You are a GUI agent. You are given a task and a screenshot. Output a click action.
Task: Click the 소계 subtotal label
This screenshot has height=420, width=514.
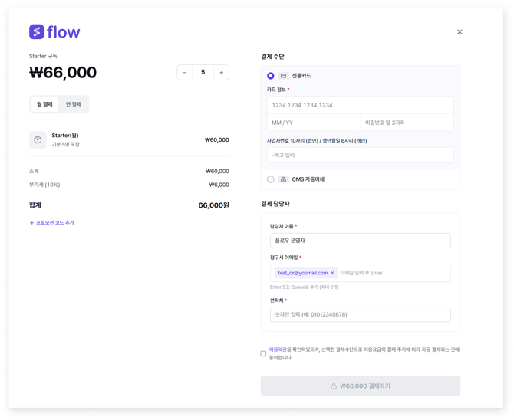[34, 171]
